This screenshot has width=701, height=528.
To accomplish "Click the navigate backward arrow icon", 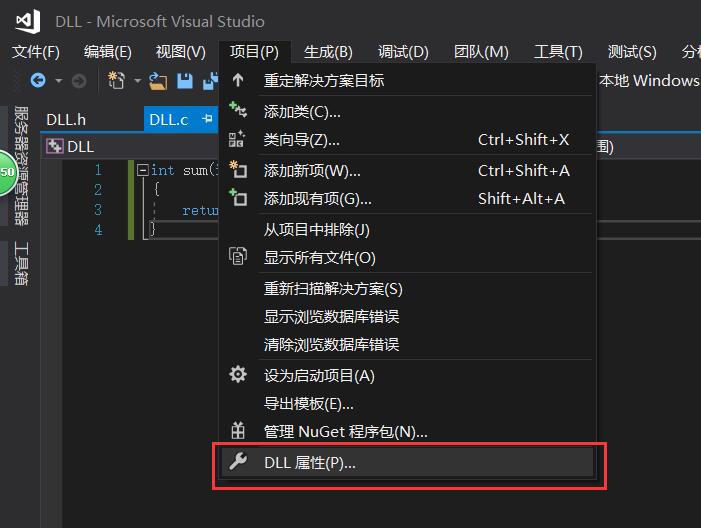I will pos(38,81).
